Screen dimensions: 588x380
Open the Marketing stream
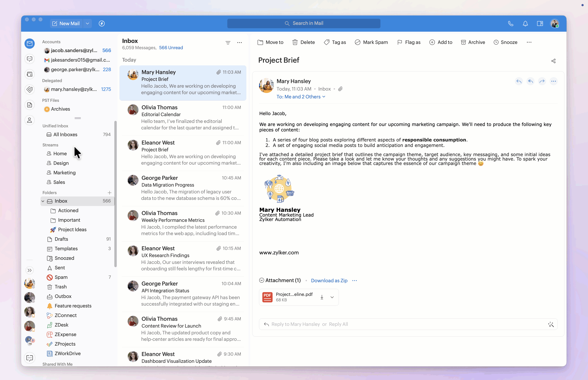point(64,172)
